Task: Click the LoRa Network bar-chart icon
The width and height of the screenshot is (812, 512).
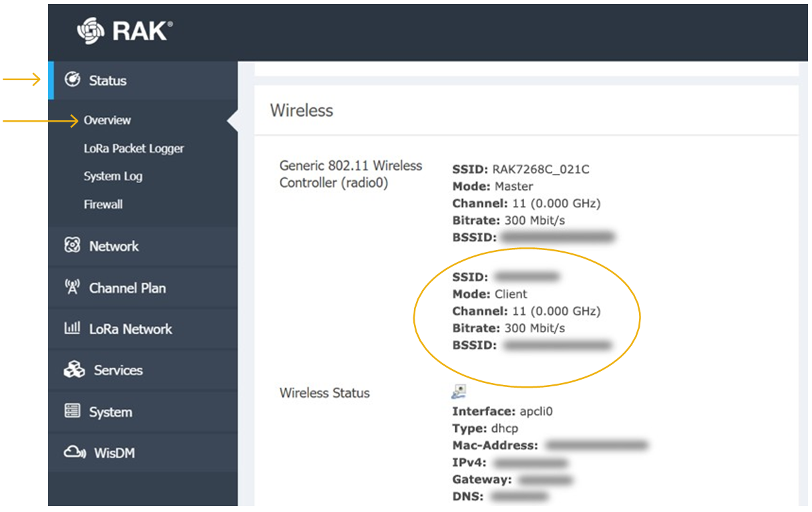Action: point(72,328)
